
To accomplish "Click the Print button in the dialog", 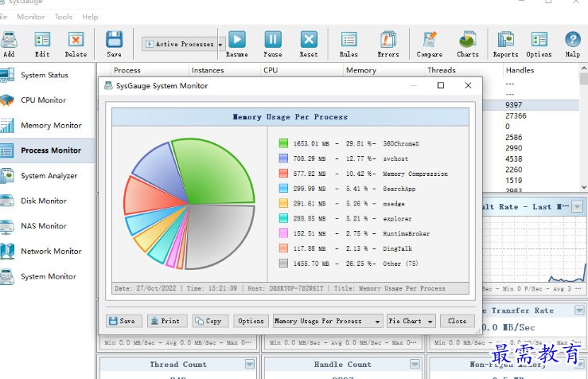I will pos(167,321).
